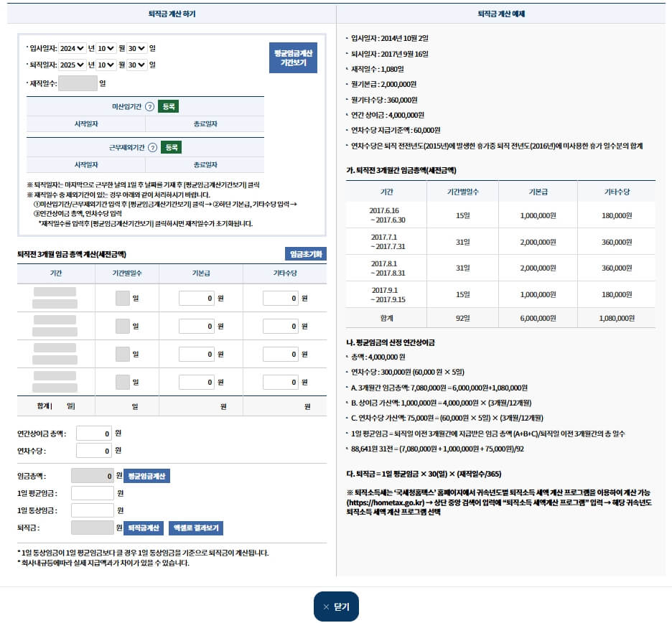Open the 입사일자 day dropdown
672x623 pixels.
[136, 48]
